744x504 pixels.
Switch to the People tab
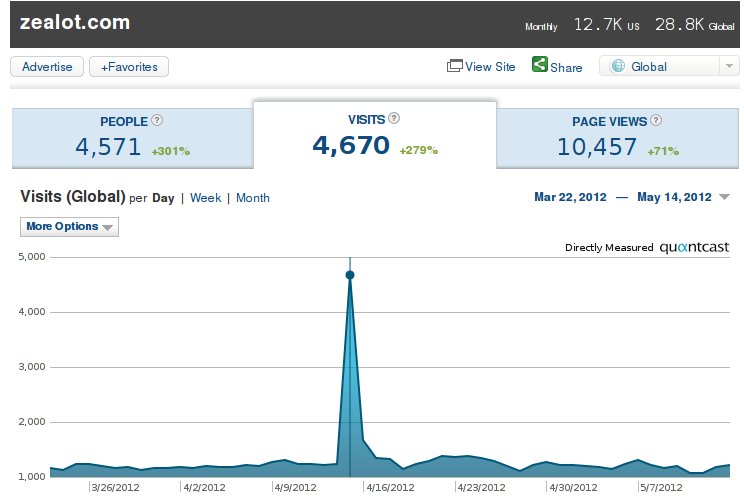tap(132, 138)
